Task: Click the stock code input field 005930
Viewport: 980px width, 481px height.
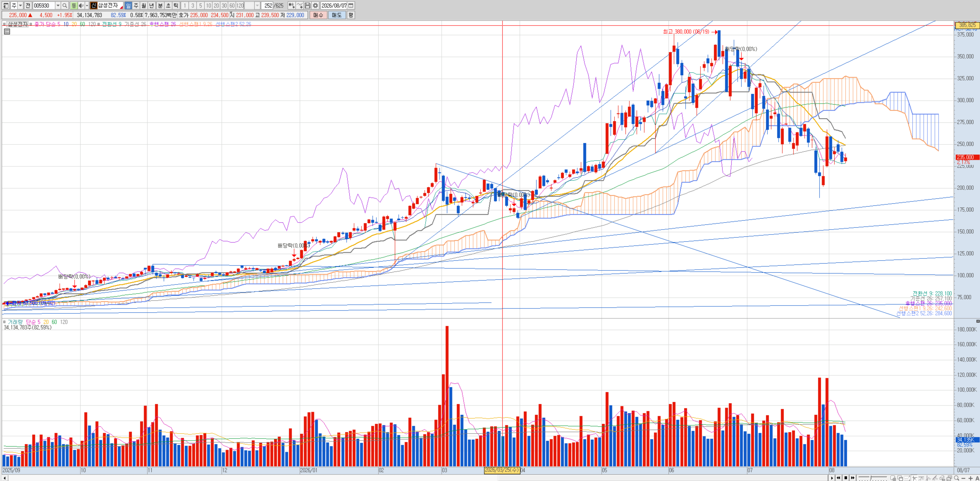Action: (44, 5)
